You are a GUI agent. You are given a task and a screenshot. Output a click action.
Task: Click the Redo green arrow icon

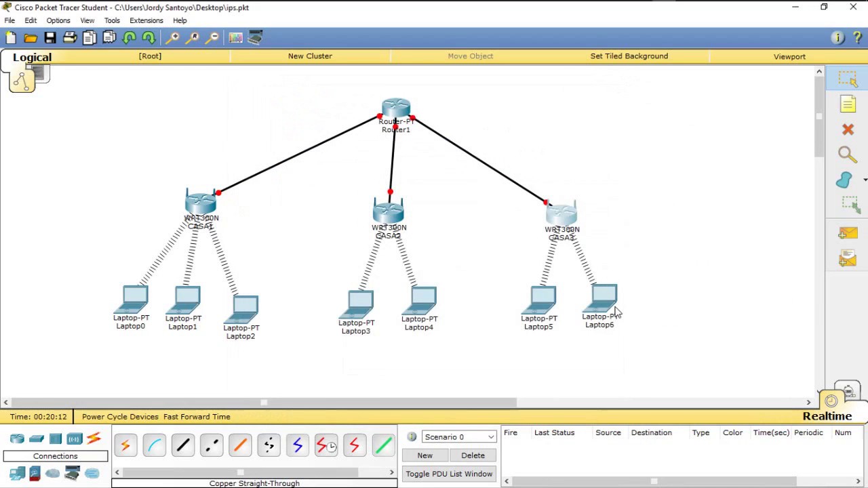[149, 38]
